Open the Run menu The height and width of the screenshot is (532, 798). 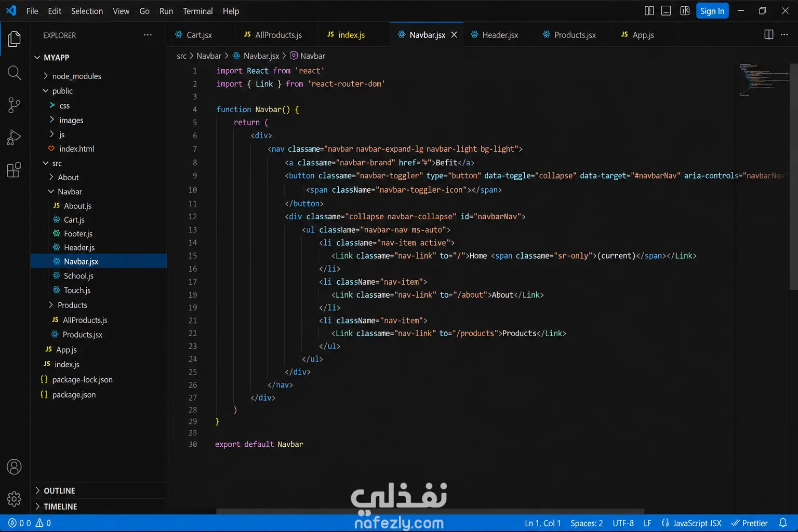click(166, 11)
